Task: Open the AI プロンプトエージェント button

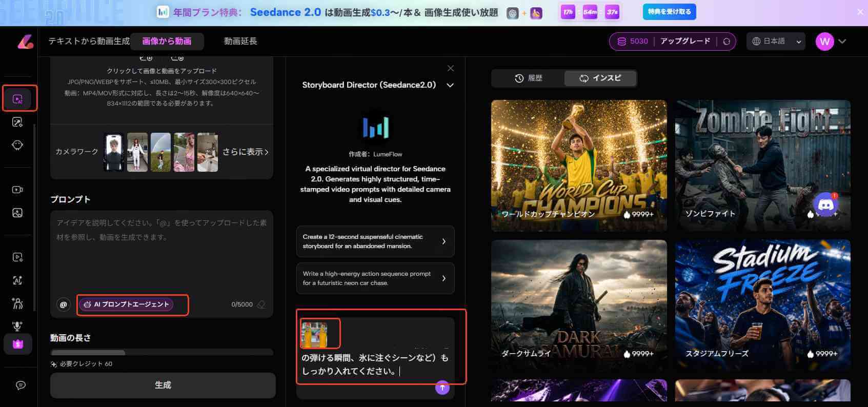Action: tap(126, 304)
